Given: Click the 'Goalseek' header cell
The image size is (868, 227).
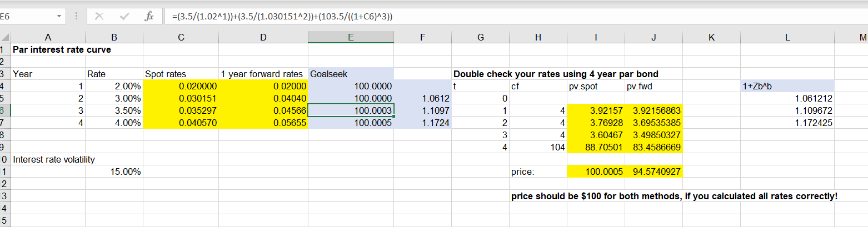Looking at the screenshot, I should click(351, 74).
